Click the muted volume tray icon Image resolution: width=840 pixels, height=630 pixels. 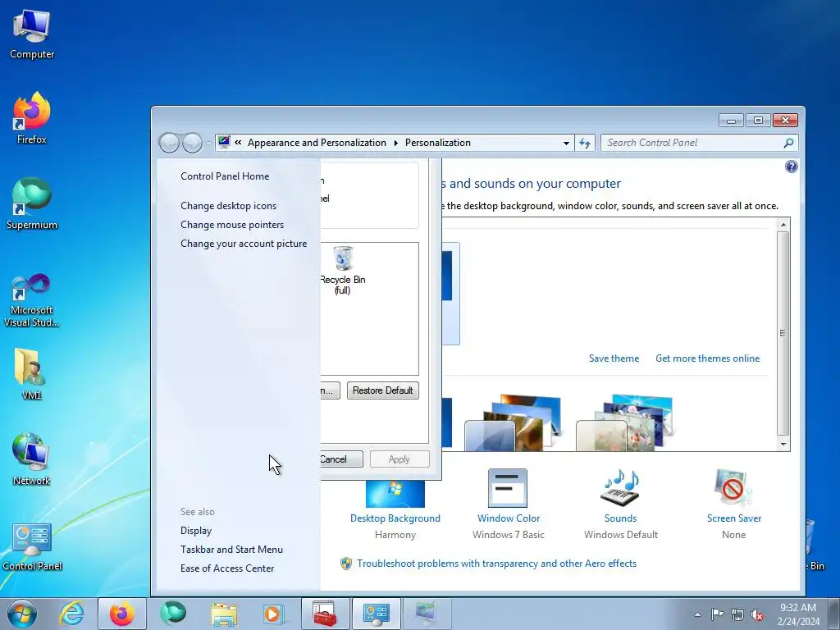(x=757, y=614)
